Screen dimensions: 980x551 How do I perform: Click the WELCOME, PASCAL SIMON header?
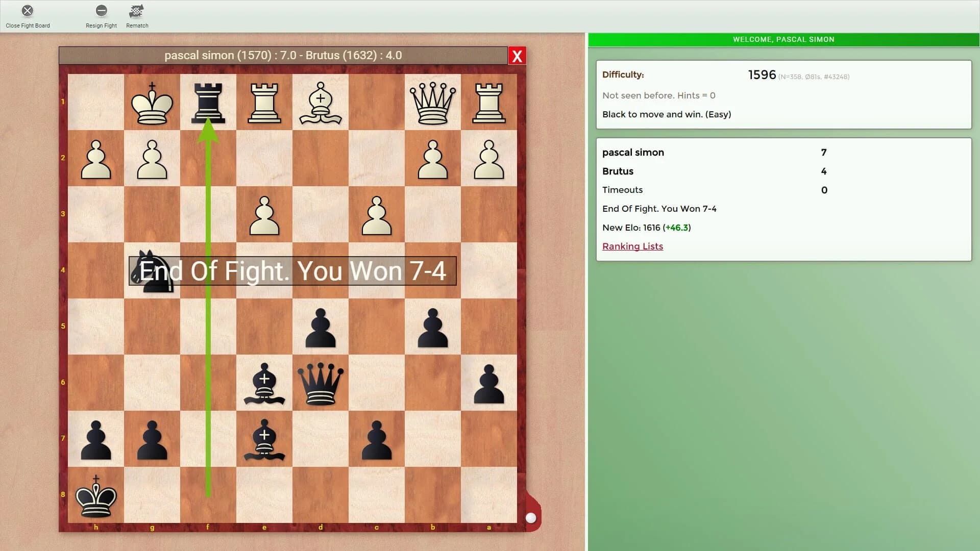(783, 39)
